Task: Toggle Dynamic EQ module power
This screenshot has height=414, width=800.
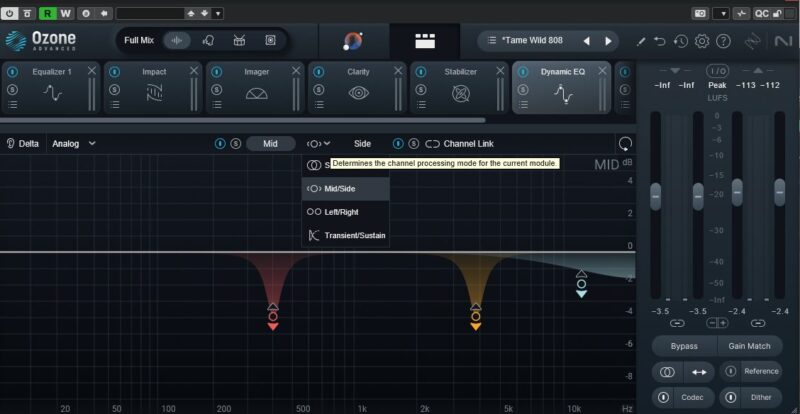Action: click(522, 72)
